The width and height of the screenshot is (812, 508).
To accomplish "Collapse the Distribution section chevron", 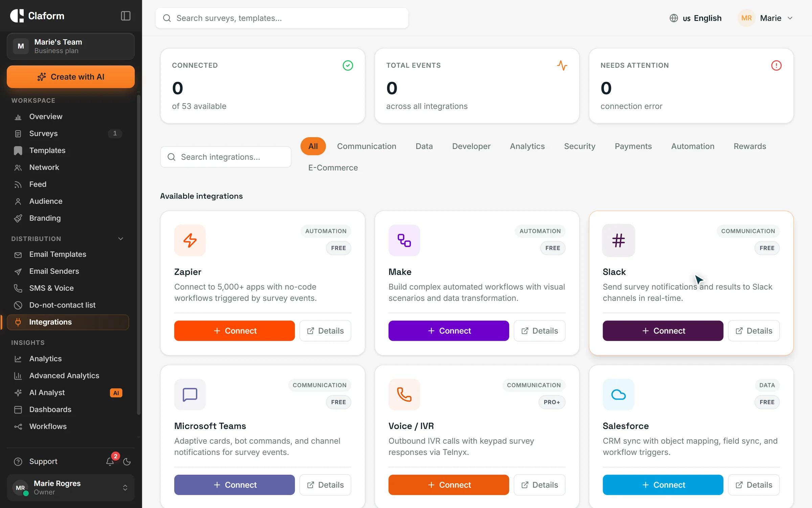I will (120, 239).
